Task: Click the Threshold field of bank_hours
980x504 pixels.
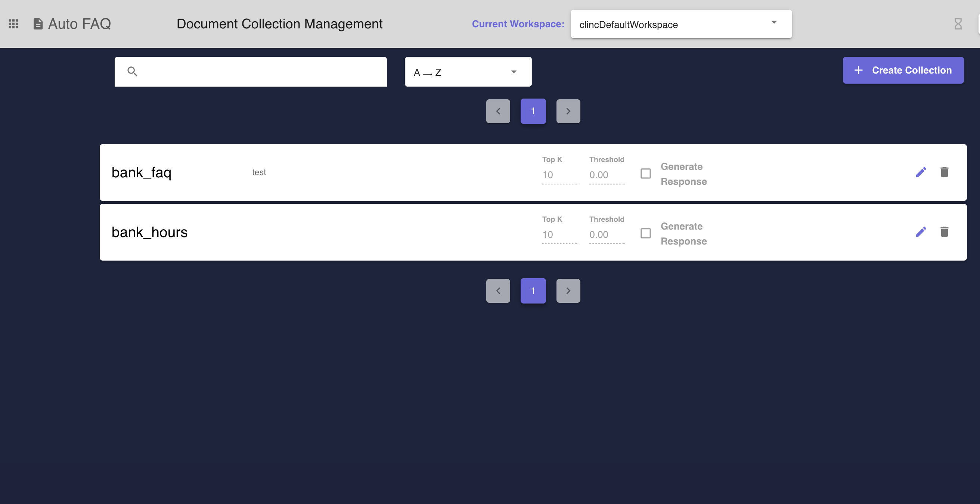Action: click(607, 235)
